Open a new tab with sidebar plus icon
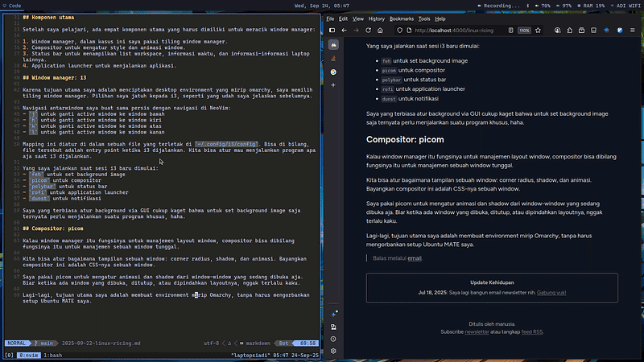The height and width of the screenshot is (362, 644). pyautogui.click(x=332, y=86)
